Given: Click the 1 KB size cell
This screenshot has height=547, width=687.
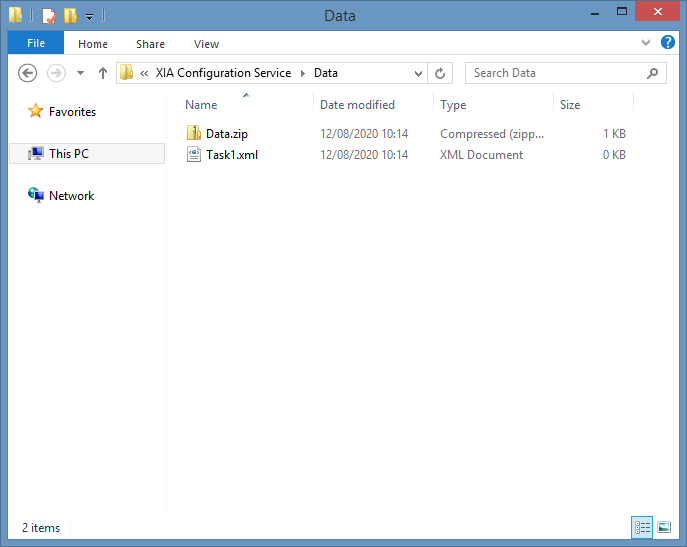Looking at the screenshot, I should (x=614, y=134).
